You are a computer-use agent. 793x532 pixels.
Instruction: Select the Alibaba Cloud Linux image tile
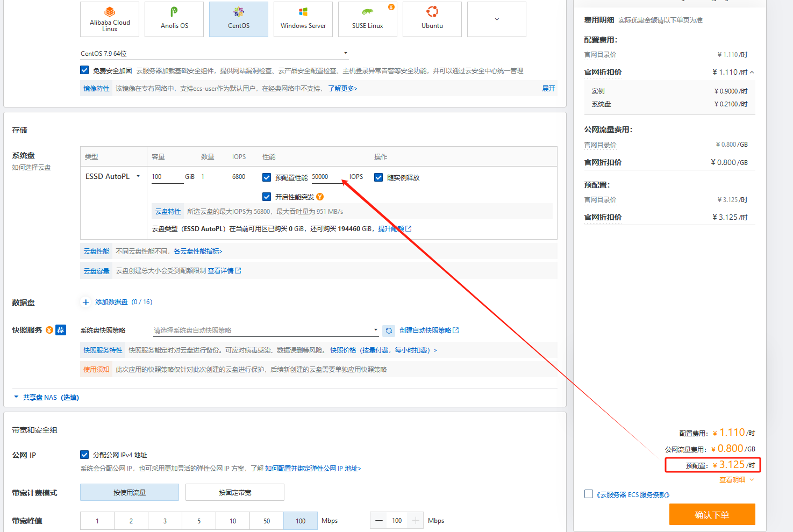click(x=110, y=19)
